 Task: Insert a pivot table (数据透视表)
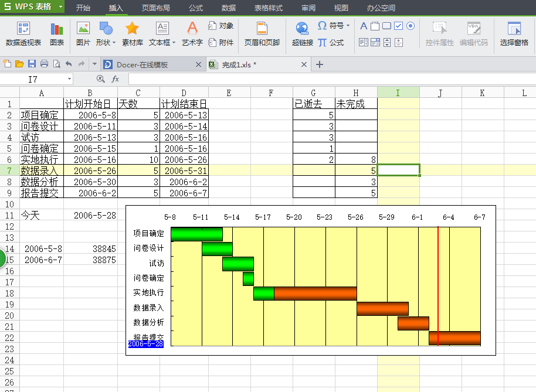(x=23, y=34)
